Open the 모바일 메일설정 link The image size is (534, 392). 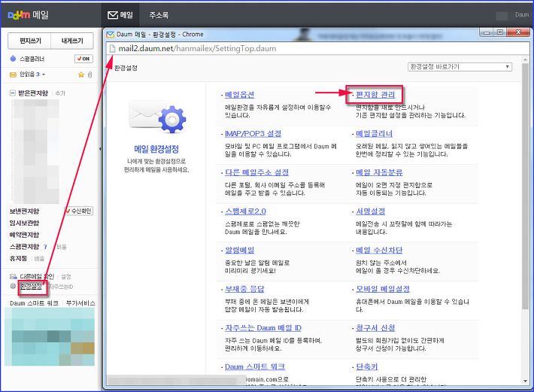383,289
